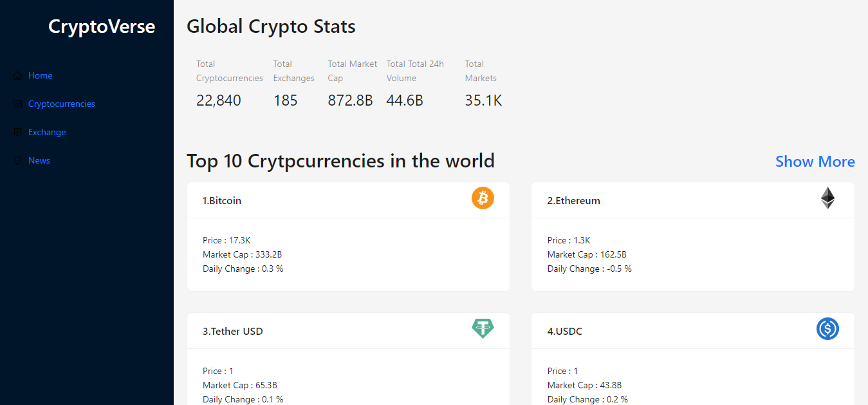Screen dimensions: 868x405
Task: Click Tether USD's Market Cap : 65.3B text
Action: (x=240, y=386)
